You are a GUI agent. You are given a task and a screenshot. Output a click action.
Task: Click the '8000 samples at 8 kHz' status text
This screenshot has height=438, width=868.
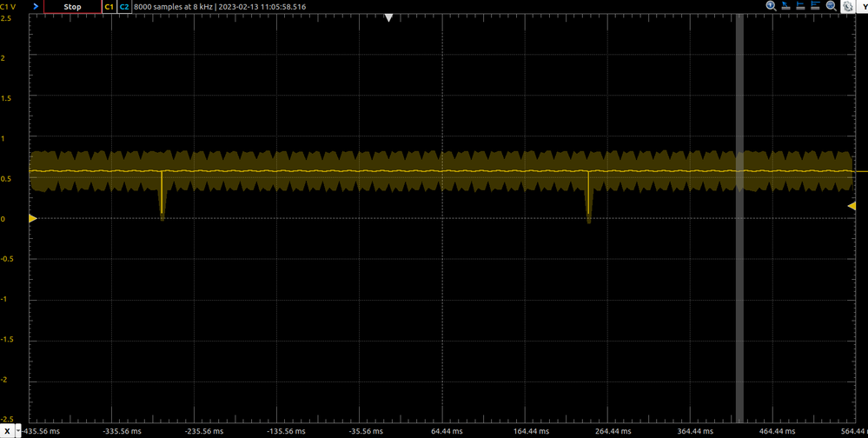173,7
